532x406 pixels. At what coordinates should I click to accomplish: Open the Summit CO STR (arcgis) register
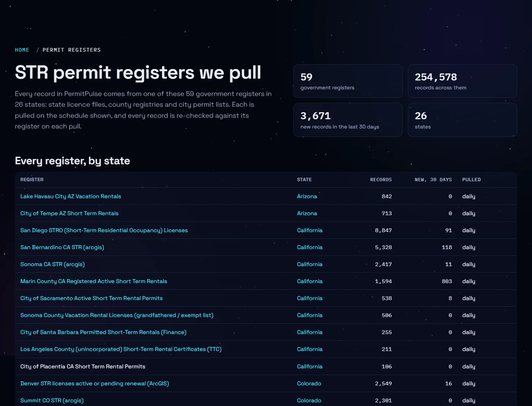click(x=52, y=400)
